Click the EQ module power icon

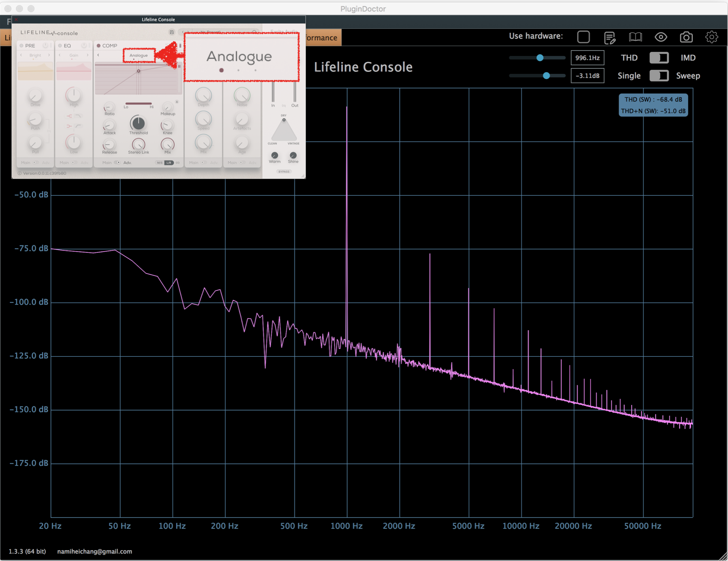84,45
